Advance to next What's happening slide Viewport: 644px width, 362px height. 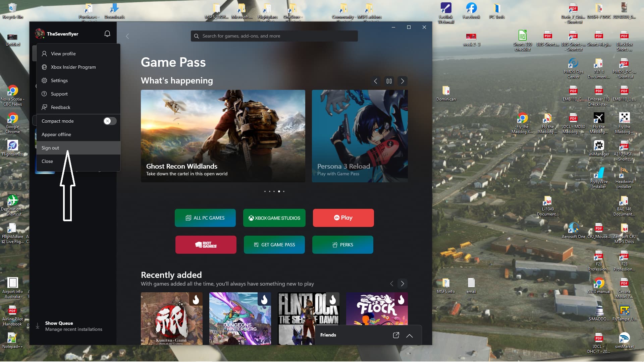click(x=402, y=81)
